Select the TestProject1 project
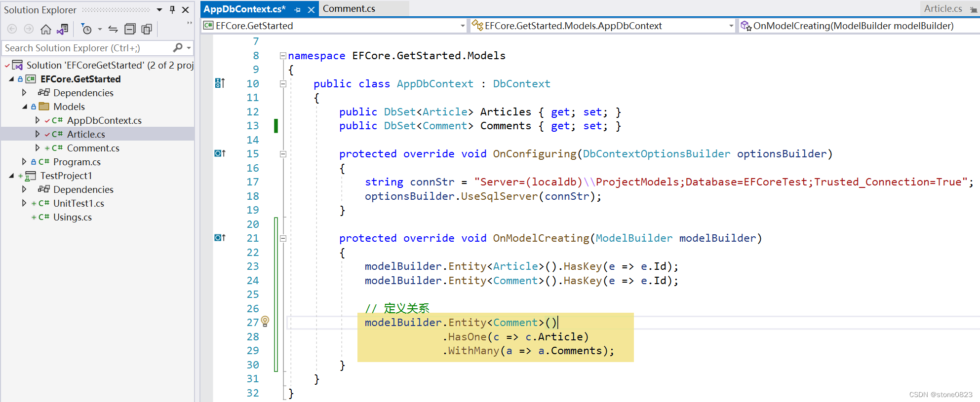 [66, 176]
